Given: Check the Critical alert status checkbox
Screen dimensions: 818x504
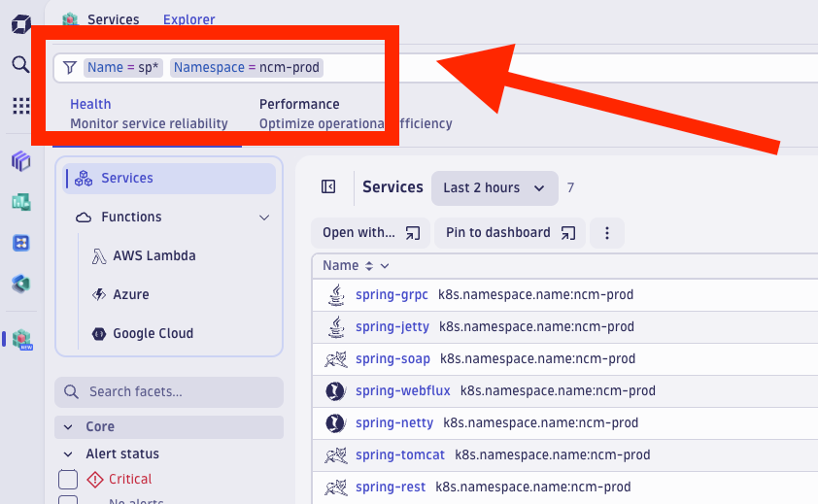Looking at the screenshot, I should coord(68,479).
